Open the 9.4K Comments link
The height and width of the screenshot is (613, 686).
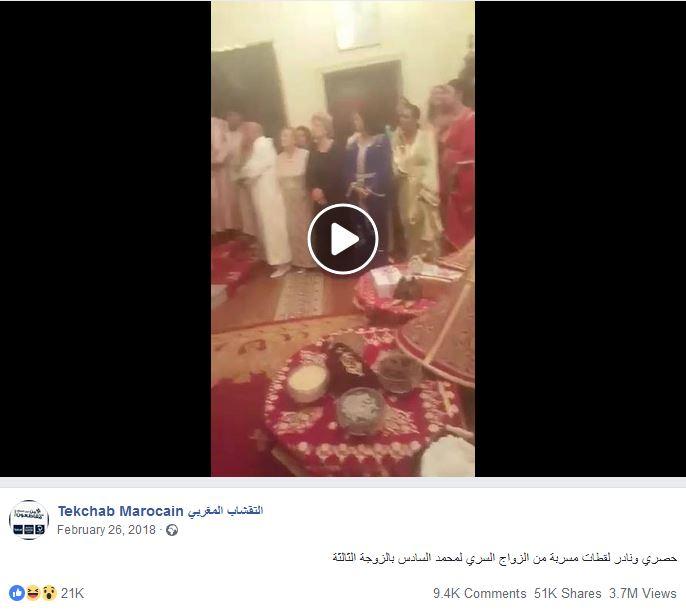pos(480,593)
